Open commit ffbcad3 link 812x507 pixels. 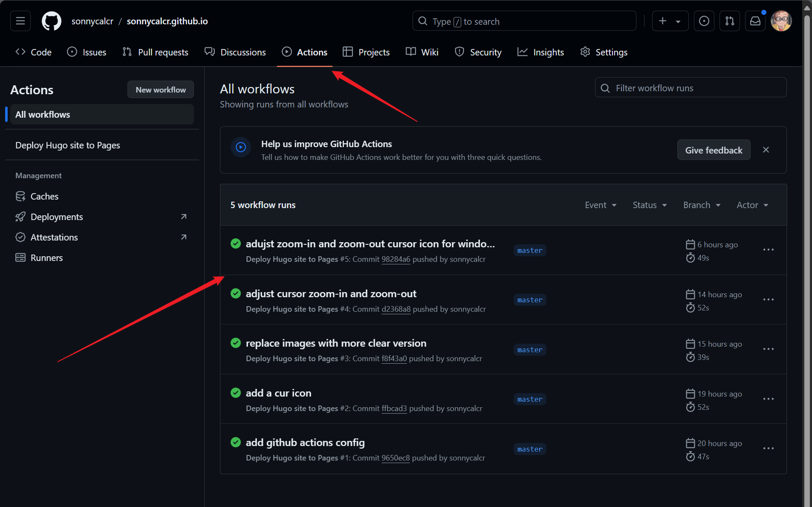(394, 408)
